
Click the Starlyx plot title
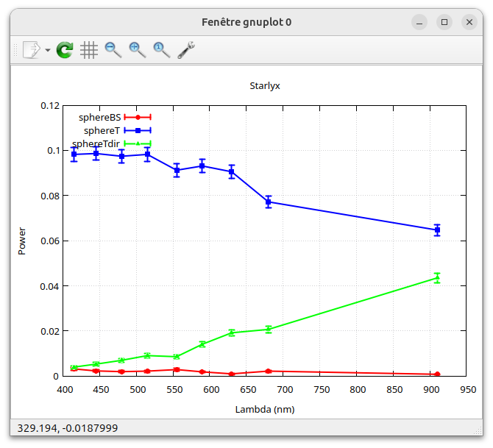pos(265,86)
